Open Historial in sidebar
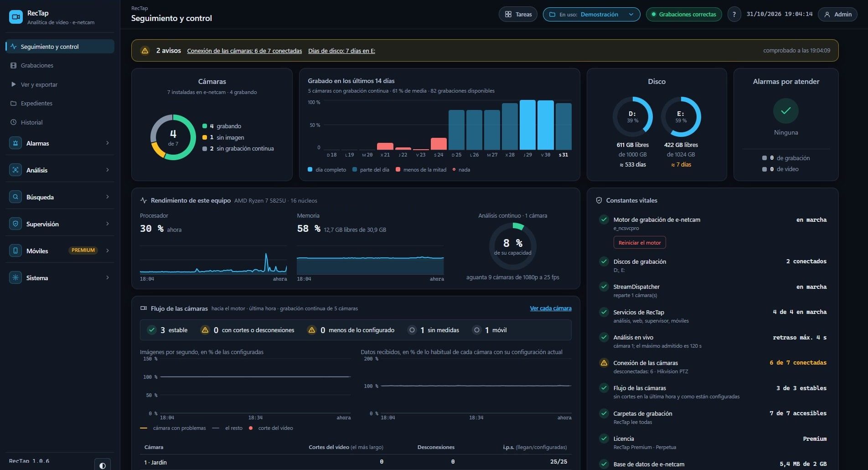This screenshot has width=868, height=470. (60, 122)
